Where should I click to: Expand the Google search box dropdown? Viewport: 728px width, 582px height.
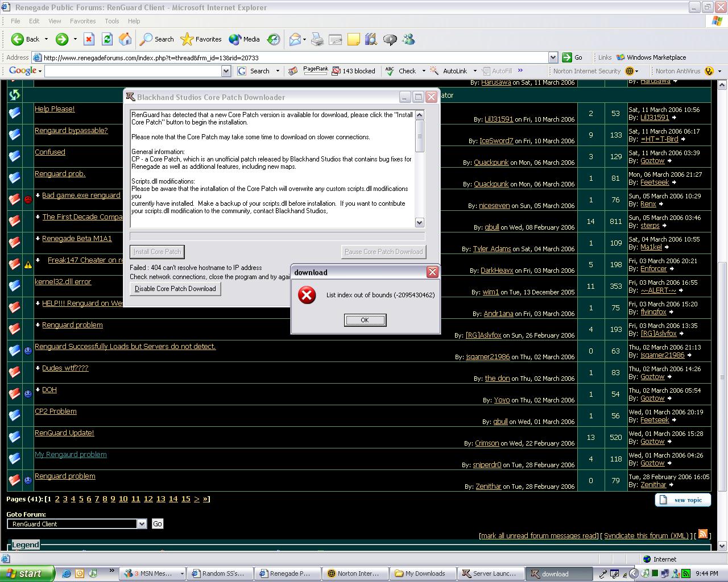coord(226,71)
